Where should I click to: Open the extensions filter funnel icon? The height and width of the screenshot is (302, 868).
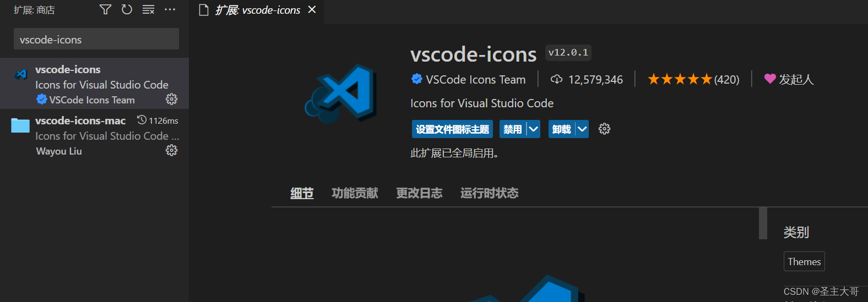(x=105, y=9)
